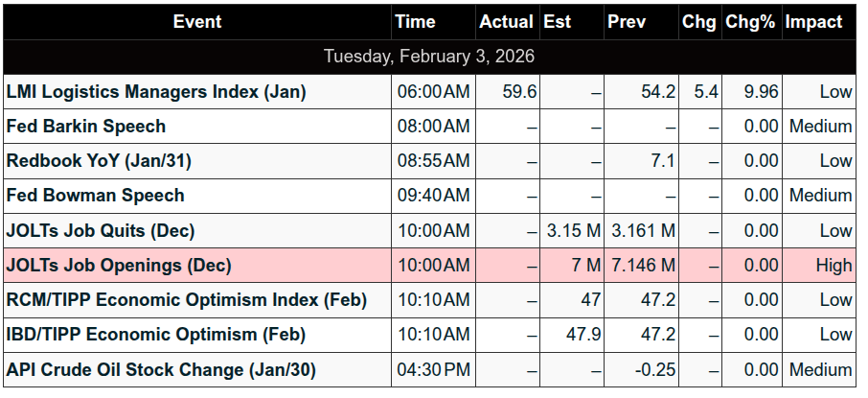Image resolution: width=868 pixels, height=398 pixels.
Task: Click the High impact cell
Action: 834,265
